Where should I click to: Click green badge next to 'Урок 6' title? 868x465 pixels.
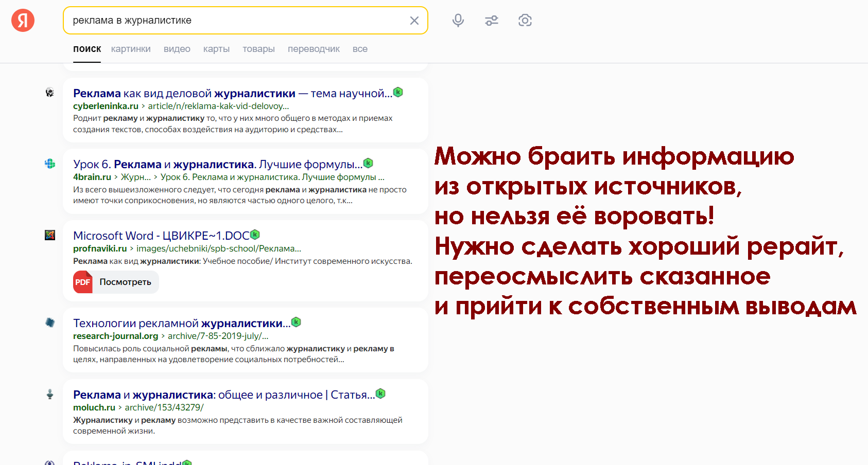tap(368, 163)
